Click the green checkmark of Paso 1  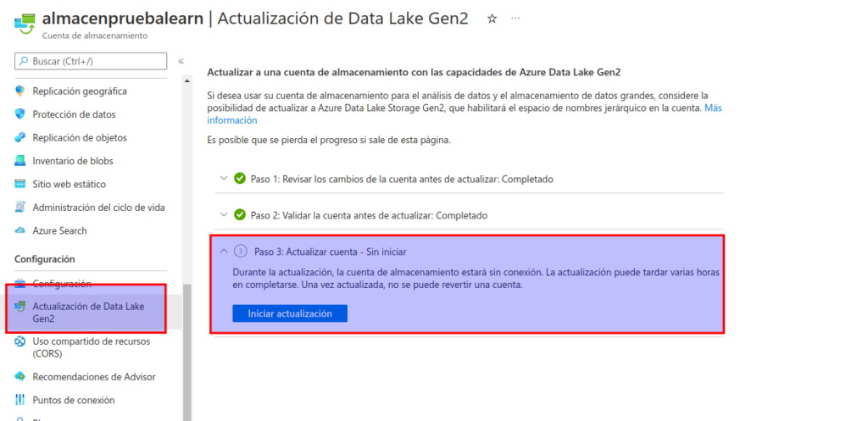(240, 179)
